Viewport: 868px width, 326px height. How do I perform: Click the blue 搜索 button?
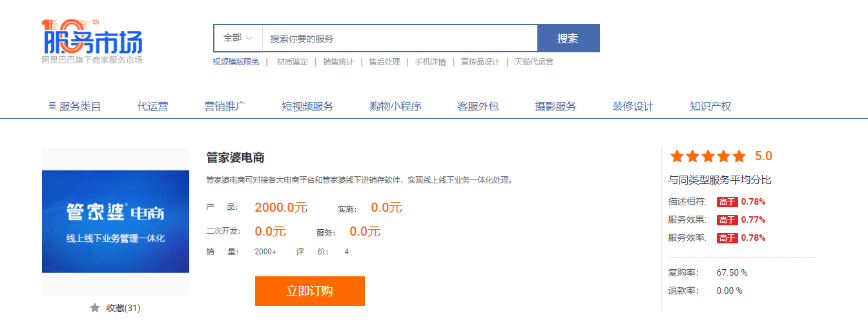[568, 38]
